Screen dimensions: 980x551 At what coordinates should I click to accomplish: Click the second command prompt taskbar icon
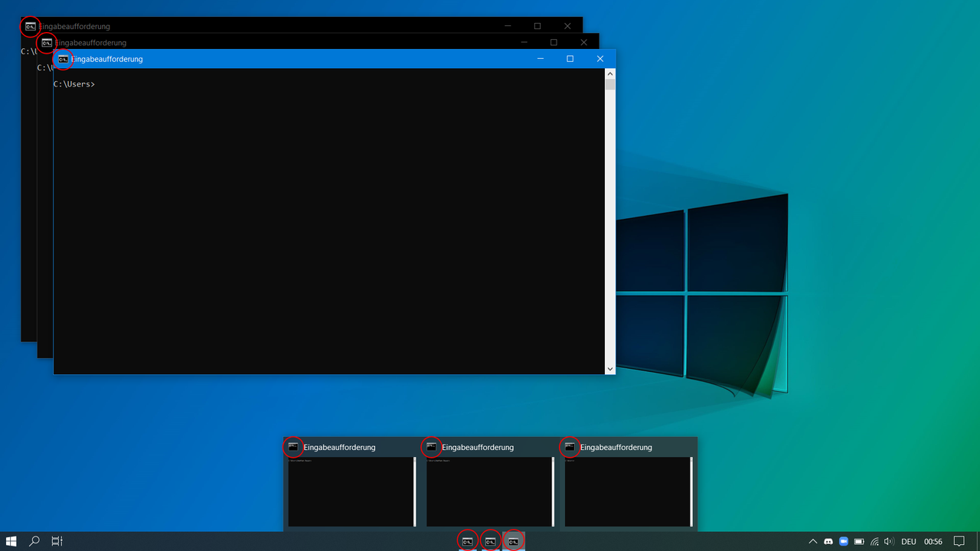491,541
